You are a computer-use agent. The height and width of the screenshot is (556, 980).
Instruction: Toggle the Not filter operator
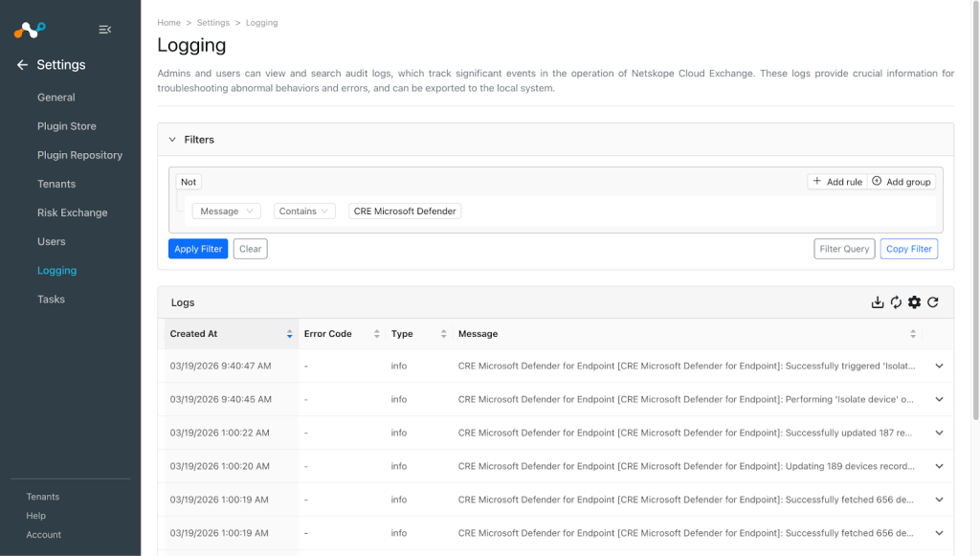189,182
